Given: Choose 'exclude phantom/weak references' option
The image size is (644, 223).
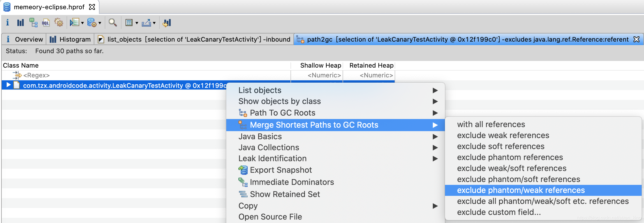Looking at the screenshot, I should click(543, 190).
